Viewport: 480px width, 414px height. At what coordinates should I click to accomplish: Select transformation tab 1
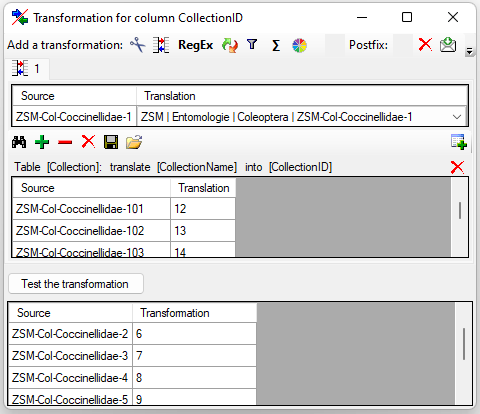click(x=28, y=68)
